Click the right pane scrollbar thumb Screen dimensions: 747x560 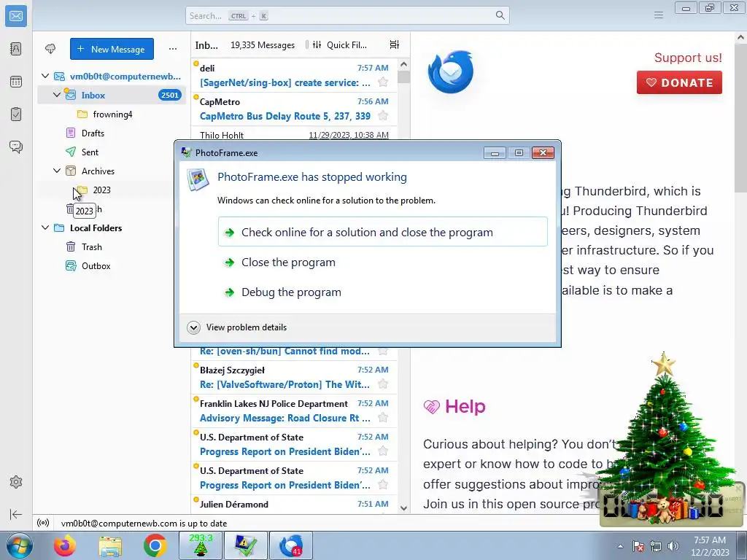[741, 119]
